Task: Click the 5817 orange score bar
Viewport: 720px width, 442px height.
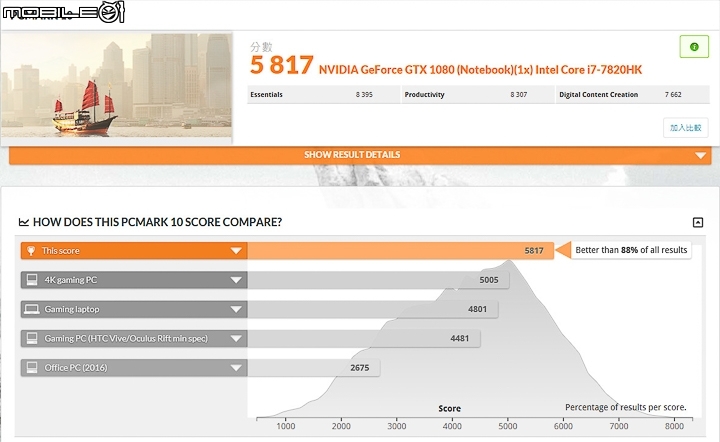Action: pos(400,251)
